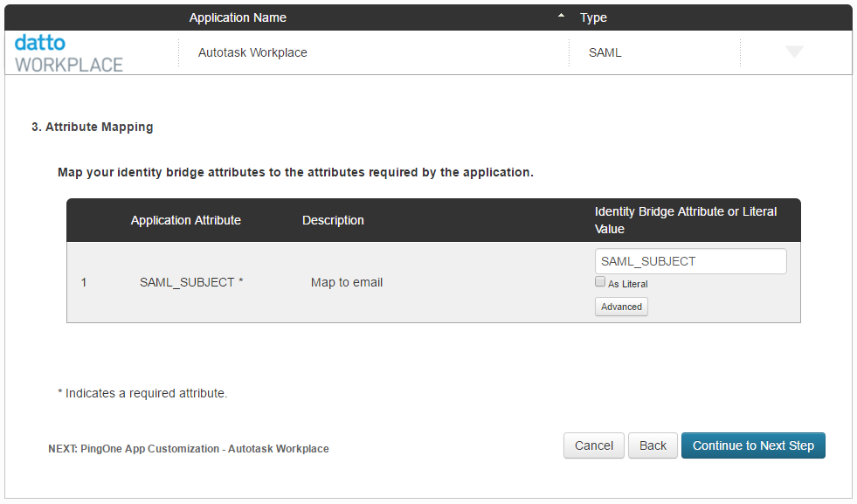Click the NEXT: PingOne App Customization text

click(x=189, y=449)
